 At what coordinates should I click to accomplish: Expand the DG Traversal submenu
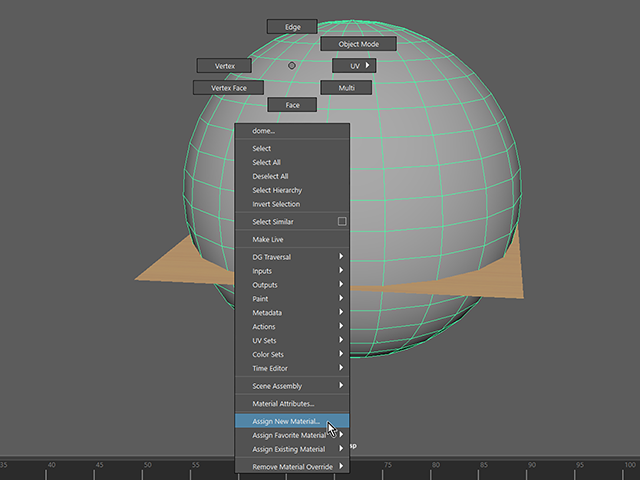pyautogui.click(x=292, y=257)
